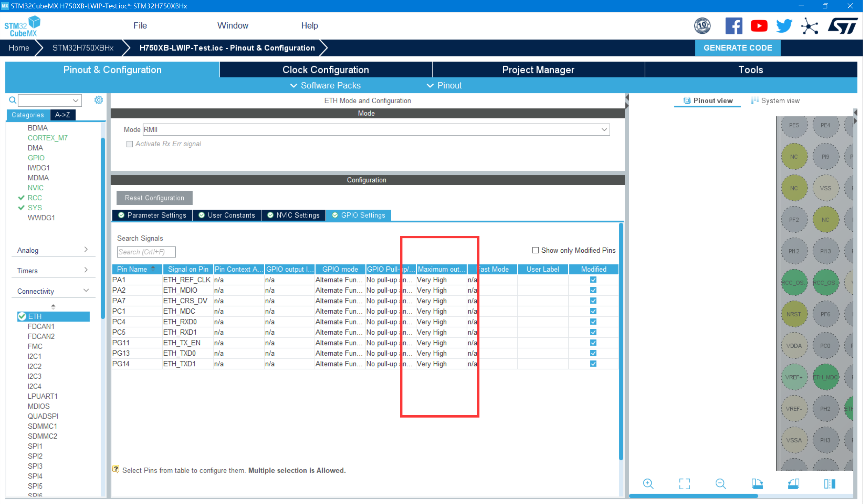
Task: Click the ST community network icon
Action: tap(809, 26)
